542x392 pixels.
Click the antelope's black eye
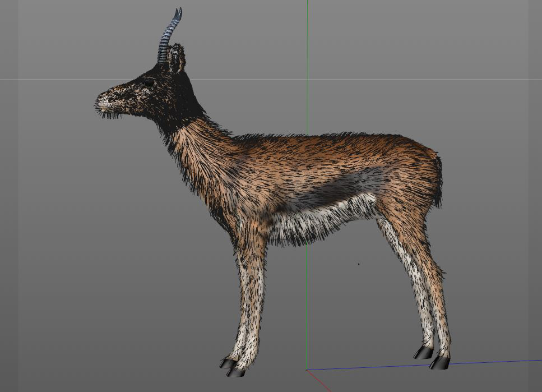pos(149,82)
